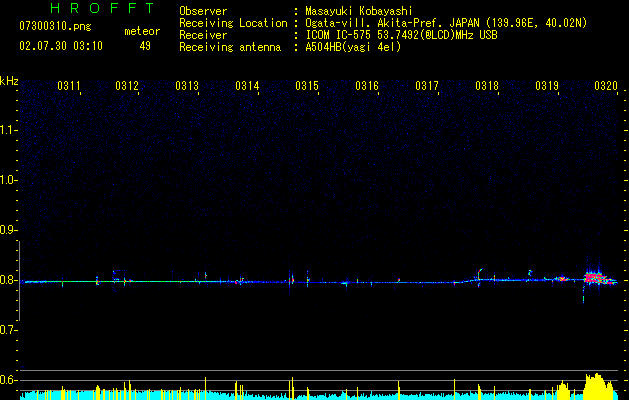
Task: Click the date stamp 02.07.30 03:10
Action: pyautogui.click(x=61, y=46)
